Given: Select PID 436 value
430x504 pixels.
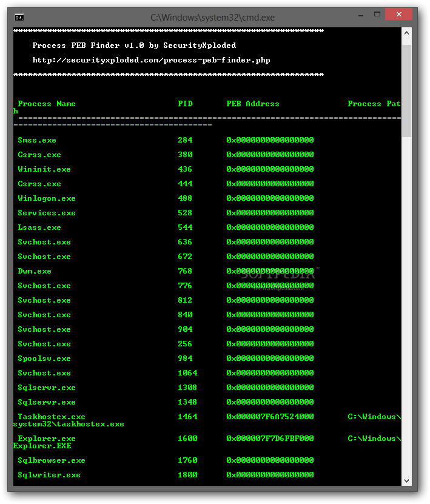Looking at the screenshot, I should [185, 169].
